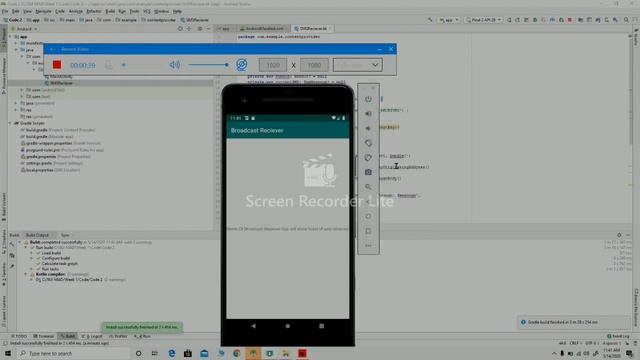640x360 pixels.
Task: Mute the recorder speaker volume icon
Action: tap(175, 65)
